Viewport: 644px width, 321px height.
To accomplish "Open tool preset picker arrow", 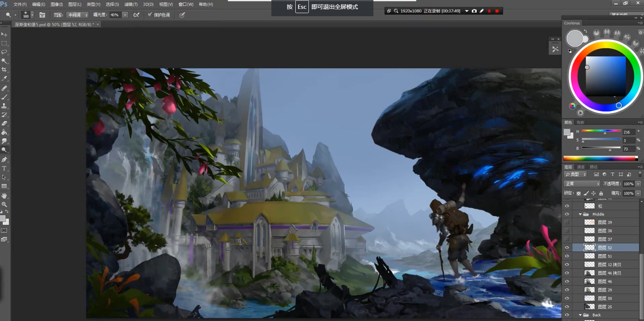I will click(x=15, y=15).
